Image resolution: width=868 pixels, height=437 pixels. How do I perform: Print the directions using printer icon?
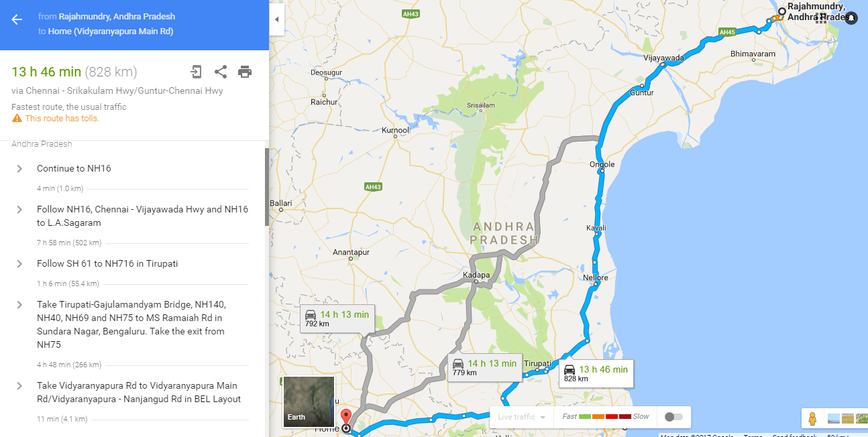point(245,72)
